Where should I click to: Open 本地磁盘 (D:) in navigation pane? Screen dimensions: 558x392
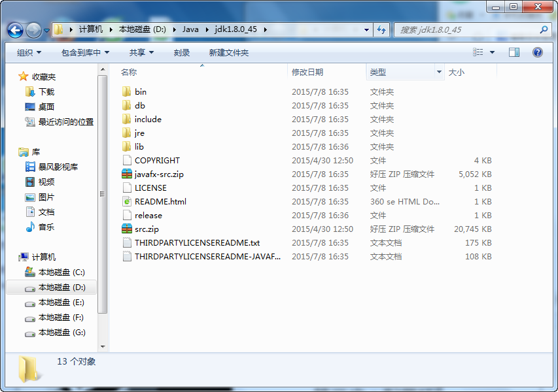click(61, 287)
